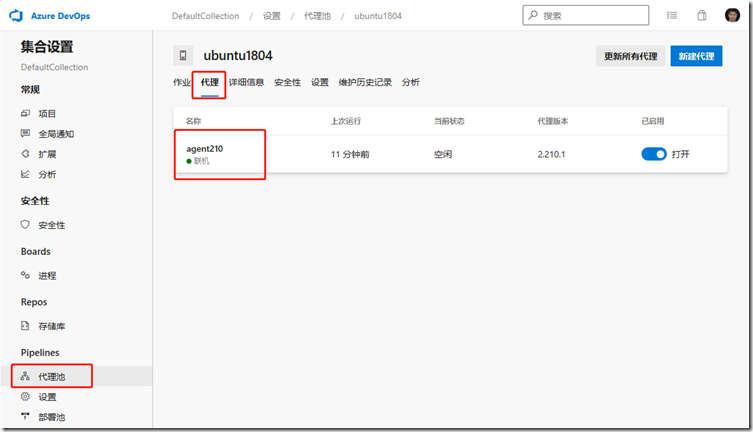
Task: Open the 代理池 breadcrumb link
Action: click(x=317, y=16)
